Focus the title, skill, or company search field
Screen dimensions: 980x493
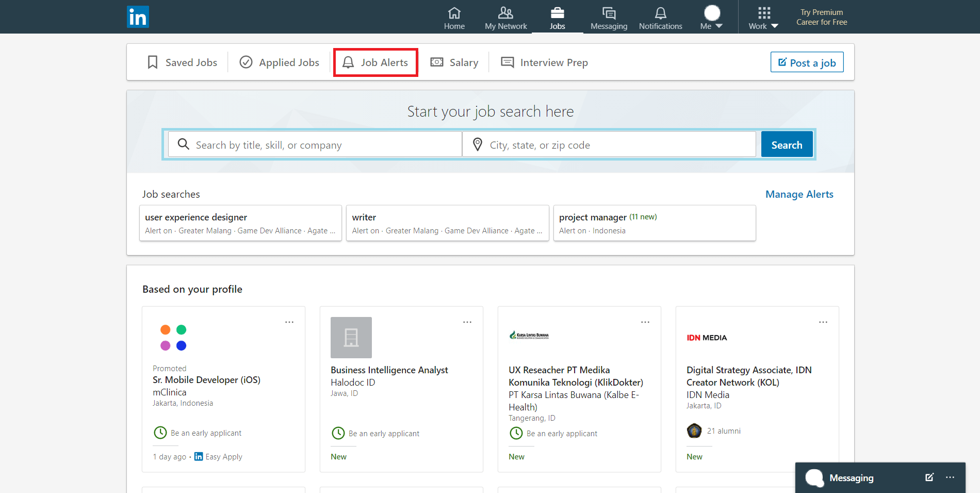[315, 145]
